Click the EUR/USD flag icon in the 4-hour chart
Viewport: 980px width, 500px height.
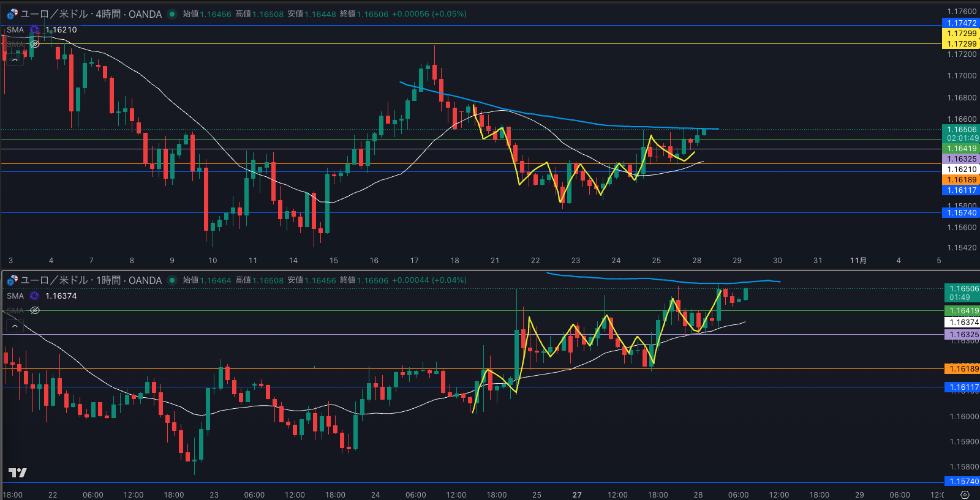pyautogui.click(x=12, y=14)
